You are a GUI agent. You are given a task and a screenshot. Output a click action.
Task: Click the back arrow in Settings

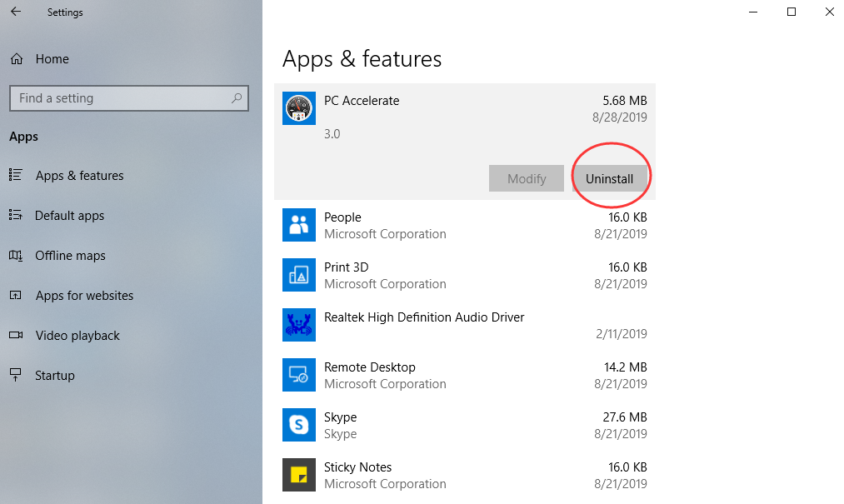point(16,12)
